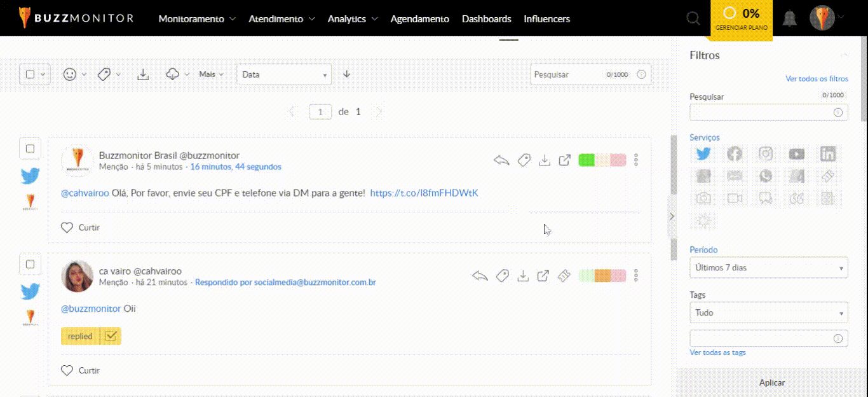The height and width of the screenshot is (397, 868).
Task: Click the download icon in the toolbar
Action: coord(143,74)
